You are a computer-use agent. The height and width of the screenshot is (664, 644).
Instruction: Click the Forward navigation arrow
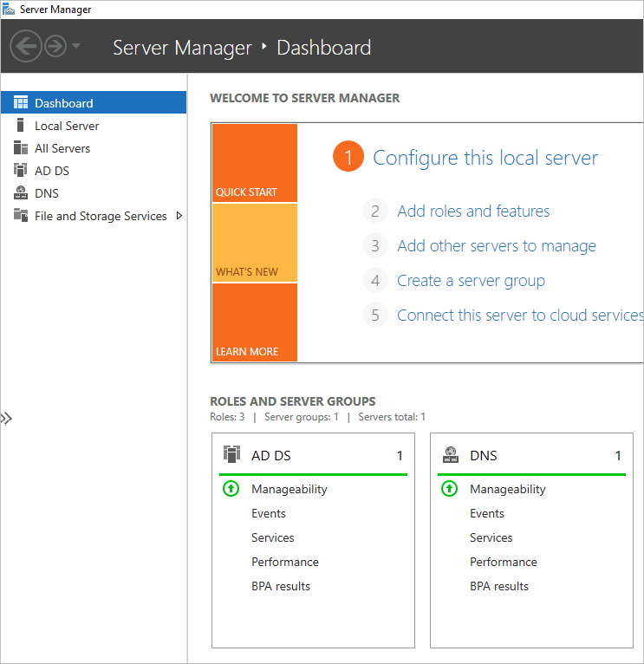(x=55, y=46)
